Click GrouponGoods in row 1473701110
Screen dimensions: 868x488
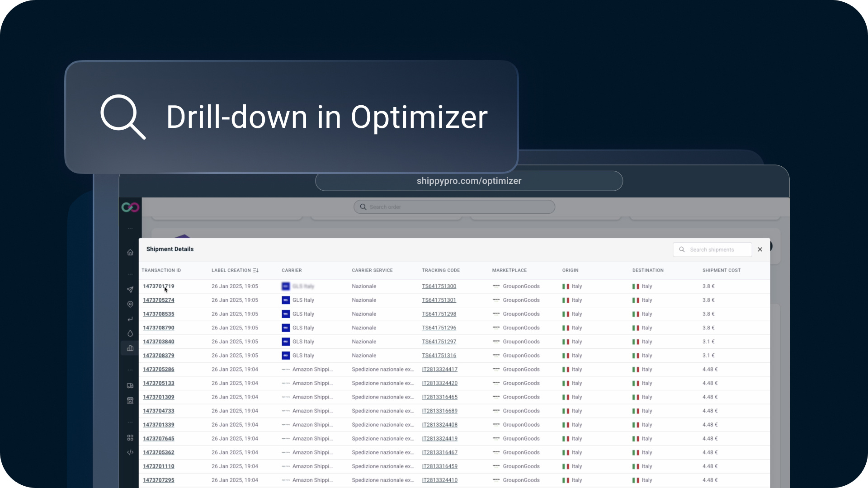[x=521, y=466]
